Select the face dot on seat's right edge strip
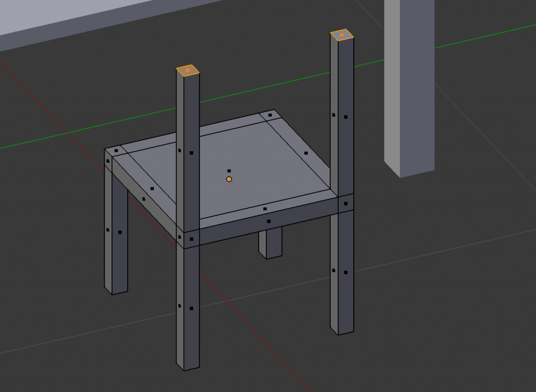Viewport: 536px width, 392px height. [306, 153]
